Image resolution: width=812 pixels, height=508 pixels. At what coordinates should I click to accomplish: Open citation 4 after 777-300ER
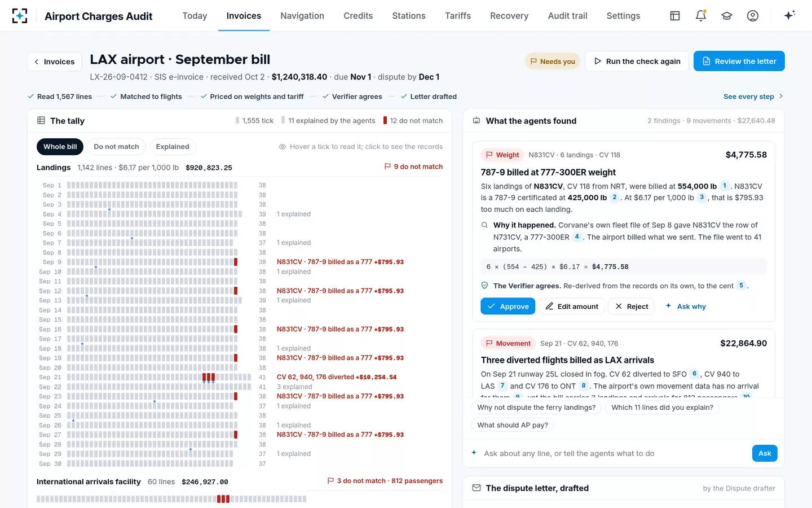click(x=576, y=237)
